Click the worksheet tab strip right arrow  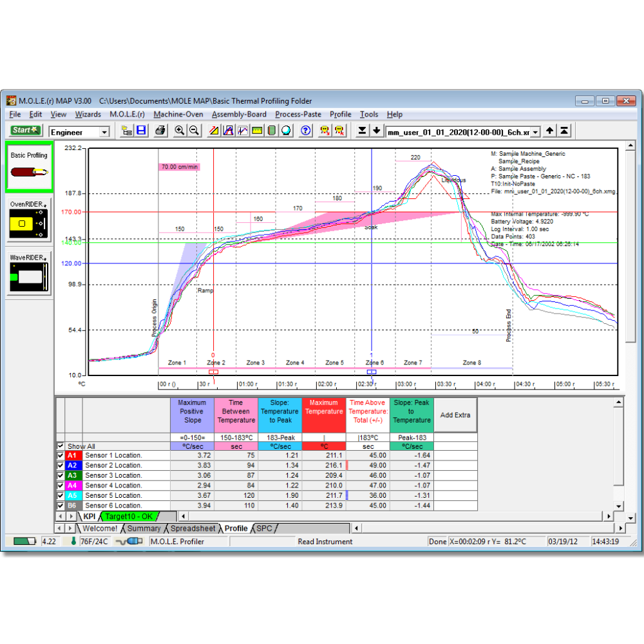[x=70, y=528]
